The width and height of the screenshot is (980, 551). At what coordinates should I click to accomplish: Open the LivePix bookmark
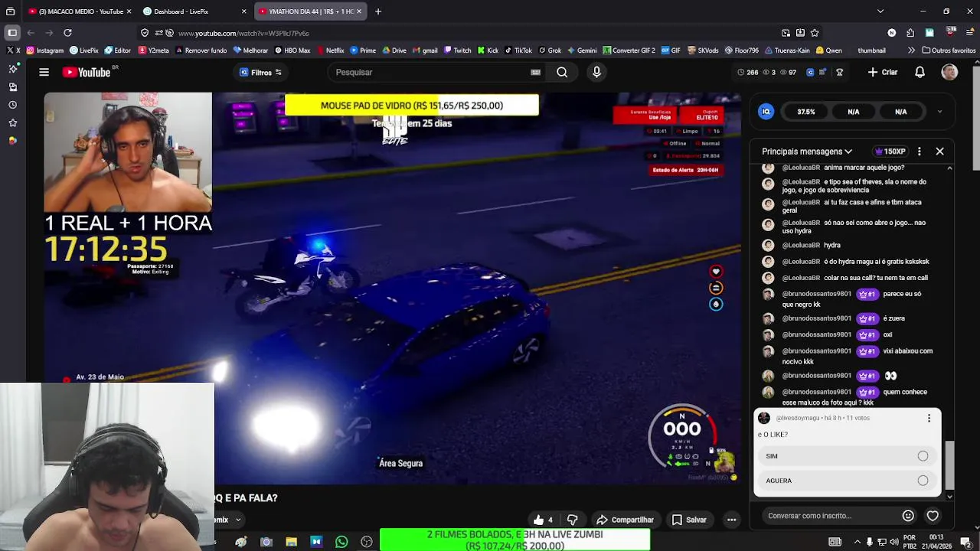pos(84,51)
